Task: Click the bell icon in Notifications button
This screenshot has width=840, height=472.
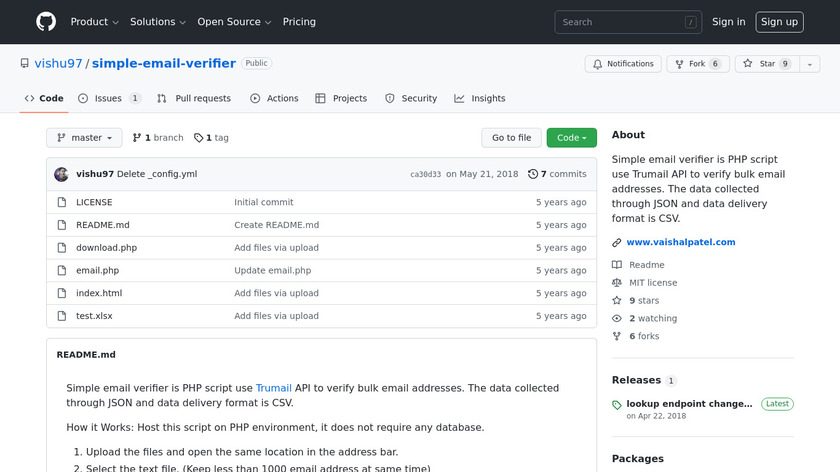Action: 597,64
